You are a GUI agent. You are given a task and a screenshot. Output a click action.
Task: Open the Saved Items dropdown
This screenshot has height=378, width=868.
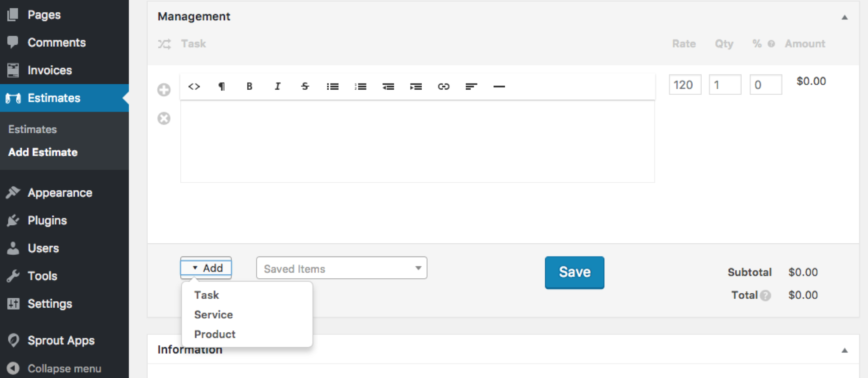coord(342,268)
